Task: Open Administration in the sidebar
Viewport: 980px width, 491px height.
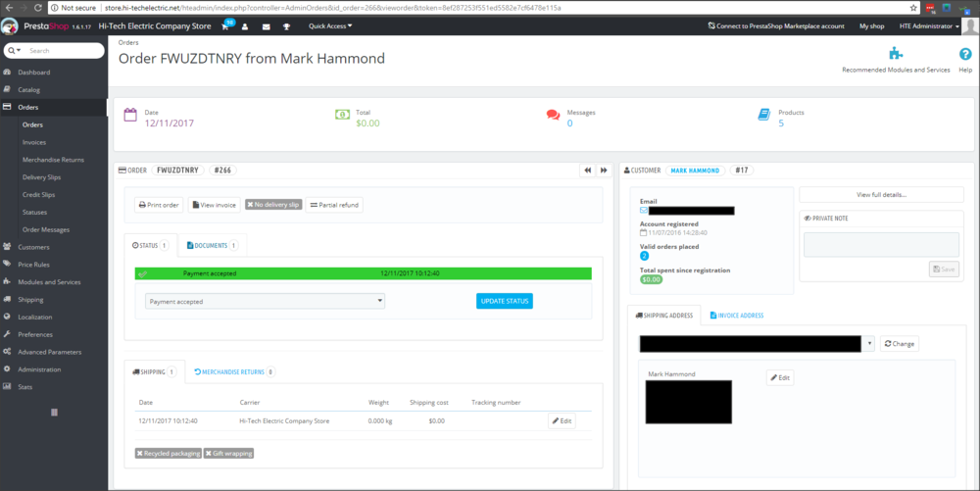Action: 39,369
